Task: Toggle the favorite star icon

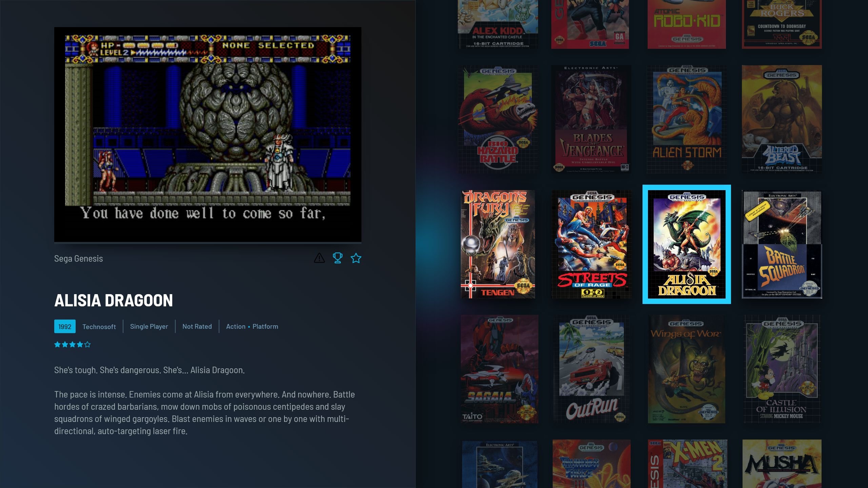Action: click(x=356, y=258)
